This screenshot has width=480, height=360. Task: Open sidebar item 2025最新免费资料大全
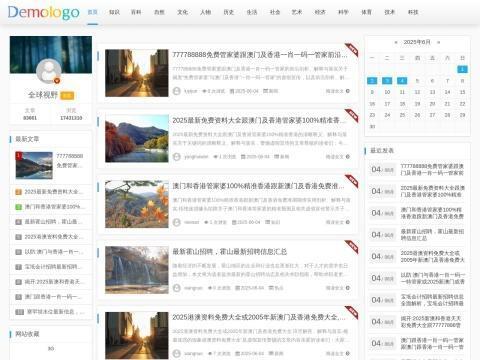(53, 192)
